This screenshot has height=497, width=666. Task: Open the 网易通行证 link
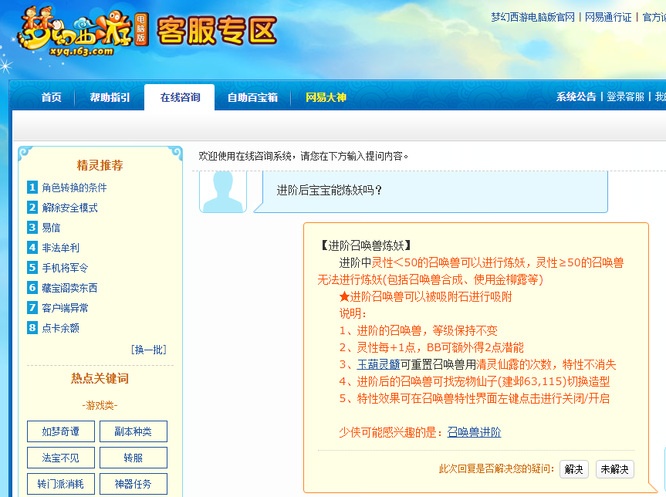pos(608,17)
